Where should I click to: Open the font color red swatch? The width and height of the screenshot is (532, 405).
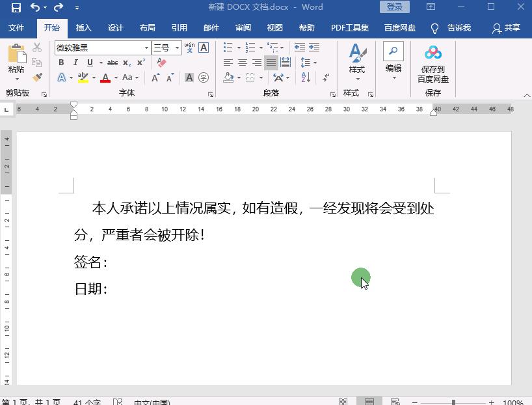pos(105,77)
